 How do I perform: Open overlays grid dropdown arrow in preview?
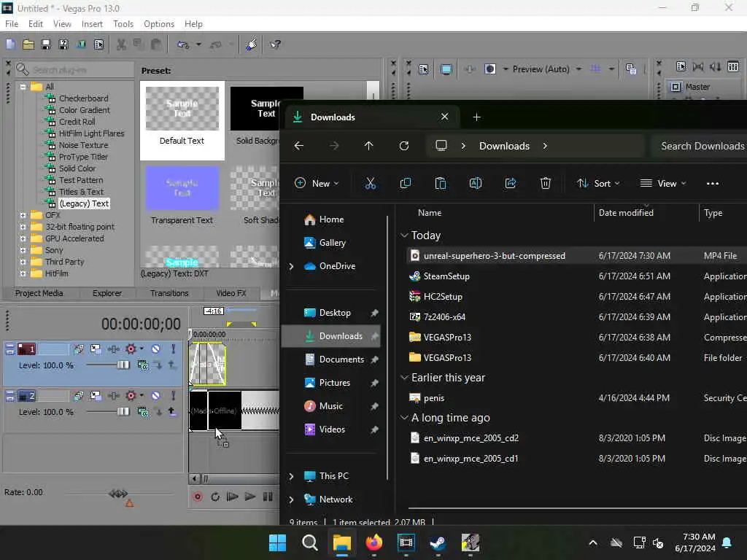coord(611,69)
